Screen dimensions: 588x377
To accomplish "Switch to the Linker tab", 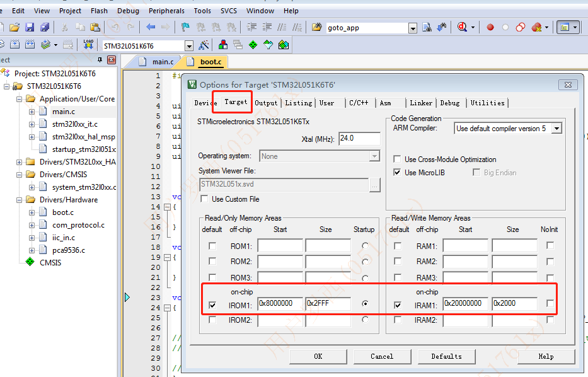I will pyautogui.click(x=421, y=103).
